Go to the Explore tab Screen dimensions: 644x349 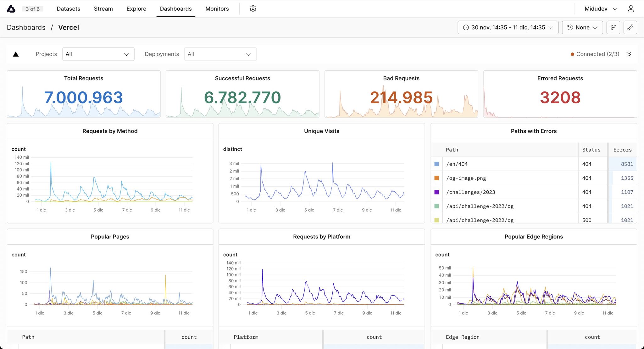tap(136, 9)
